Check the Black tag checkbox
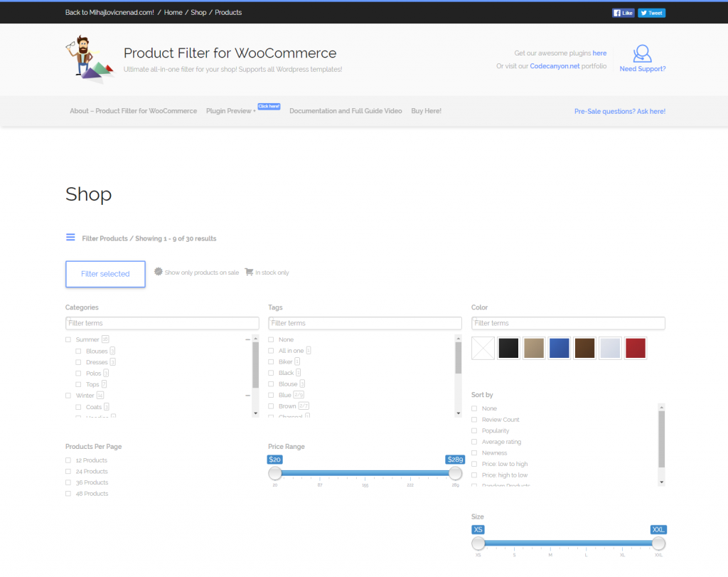 tap(271, 373)
